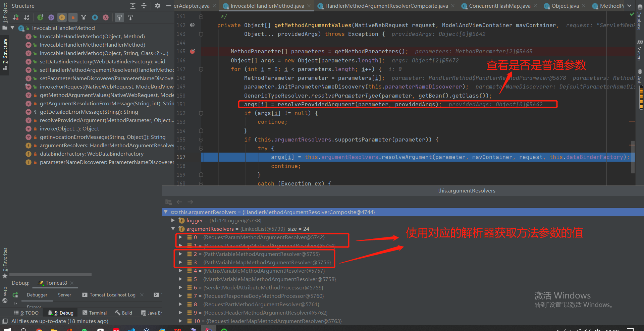The image size is (644, 331).
Task: Hide the Structure panel with minus icon
Action: point(169,6)
